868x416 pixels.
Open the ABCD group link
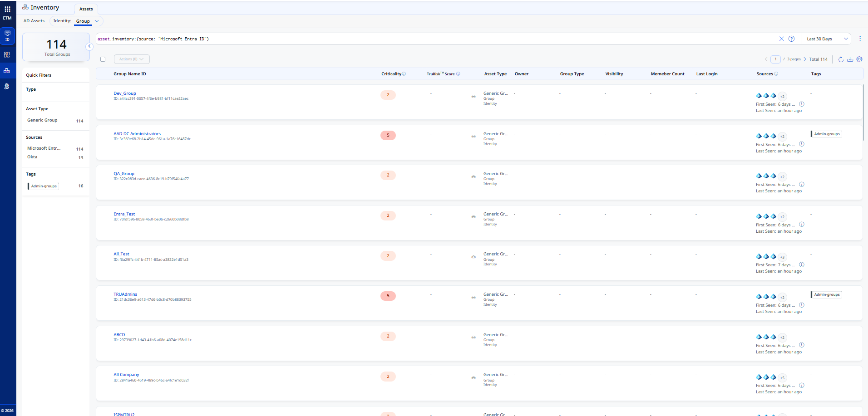119,335
